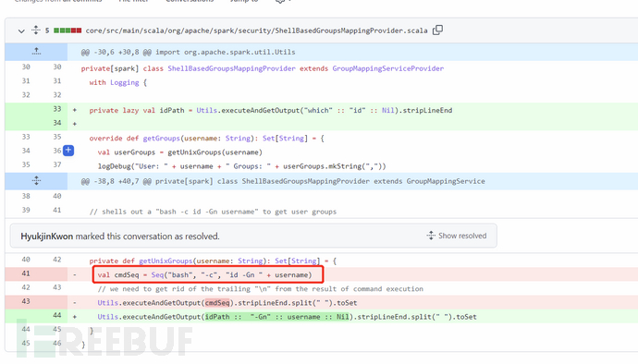Click the 'private def getUnixGroups' code line
Screen dimensions: 638x364
tap(213, 261)
